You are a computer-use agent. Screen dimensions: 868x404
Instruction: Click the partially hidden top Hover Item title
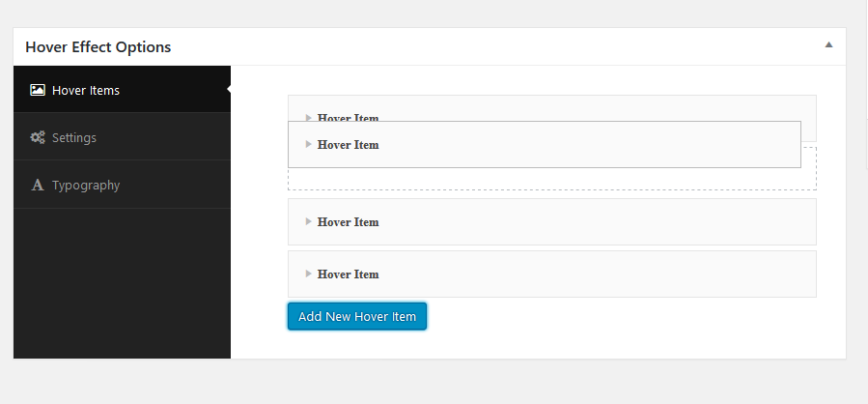point(349,118)
